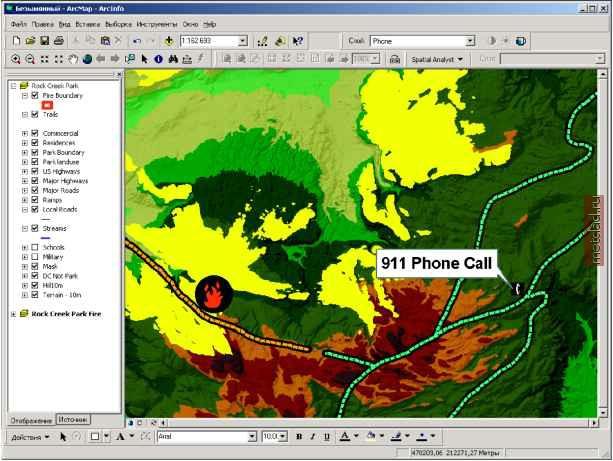Click the fire incident marker on map

tap(213, 293)
